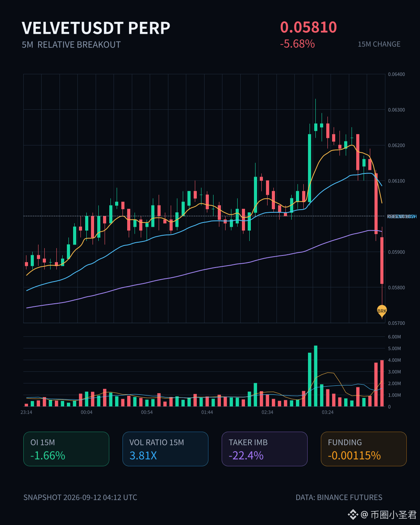Click the TAKER IMB card

tap(264, 449)
